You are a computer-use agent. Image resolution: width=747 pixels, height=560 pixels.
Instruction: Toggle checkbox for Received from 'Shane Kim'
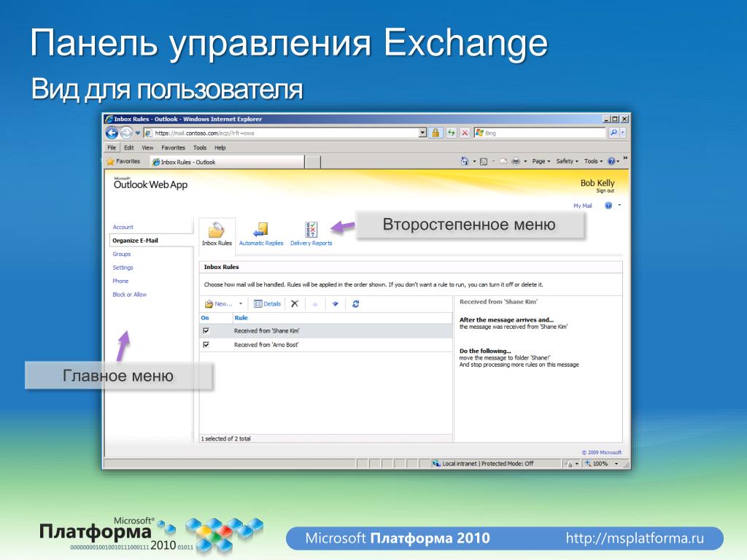coord(206,330)
